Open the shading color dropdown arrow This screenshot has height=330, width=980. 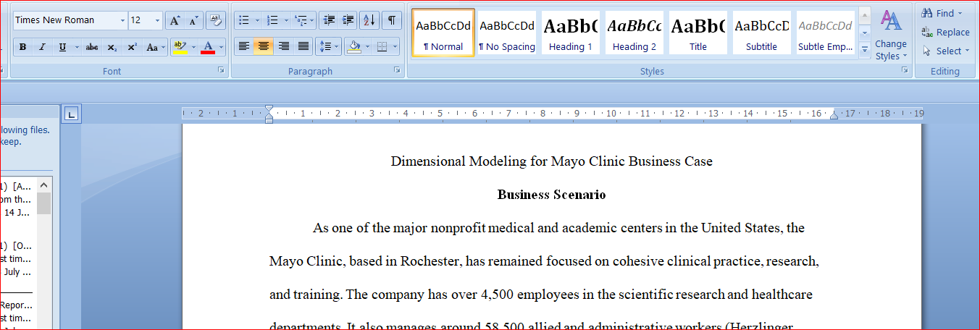coord(368,47)
